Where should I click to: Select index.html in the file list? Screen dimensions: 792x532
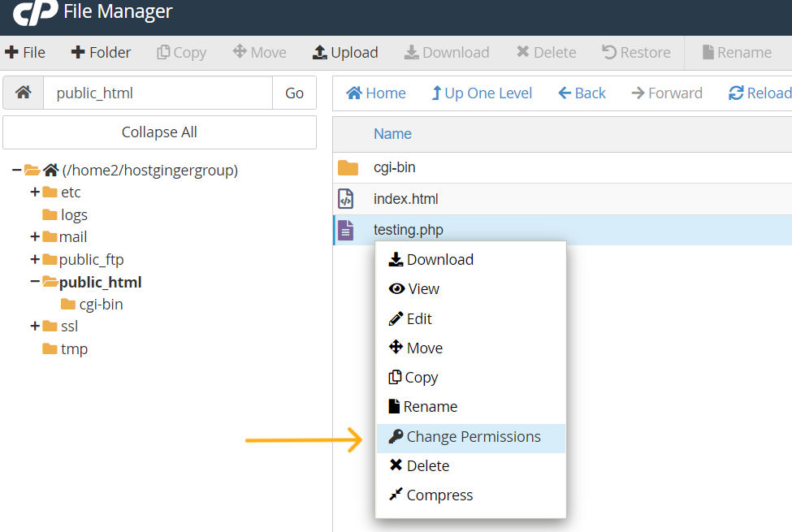[405, 199]
